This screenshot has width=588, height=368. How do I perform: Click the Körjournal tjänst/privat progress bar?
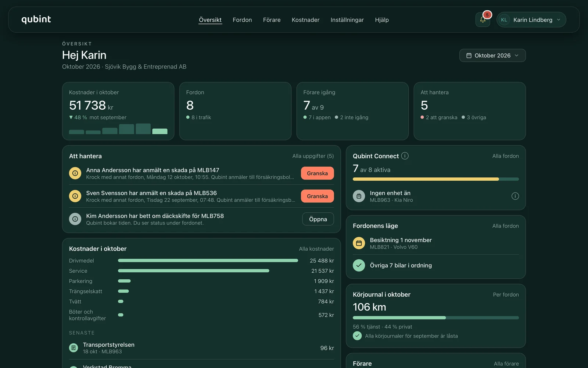click(x=436, y=318)
